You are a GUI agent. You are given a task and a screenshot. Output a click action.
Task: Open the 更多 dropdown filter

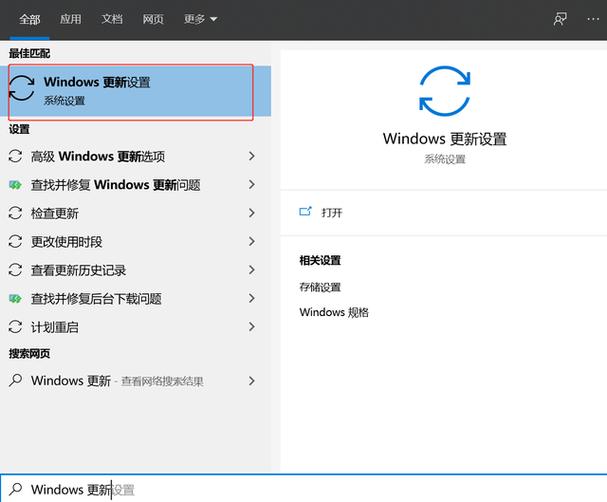point(200,19)
